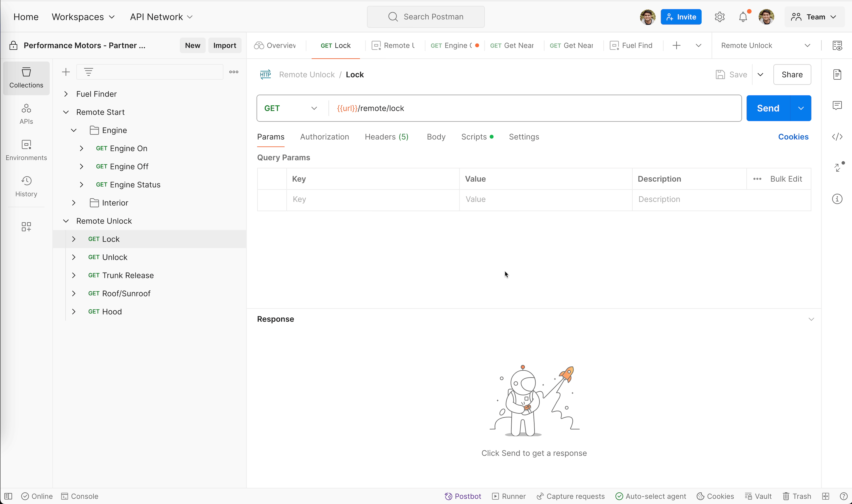This screenshot has height=504, width=852.
Task: Click the plus icon to create new collection
Action: (x=66, y=72)
